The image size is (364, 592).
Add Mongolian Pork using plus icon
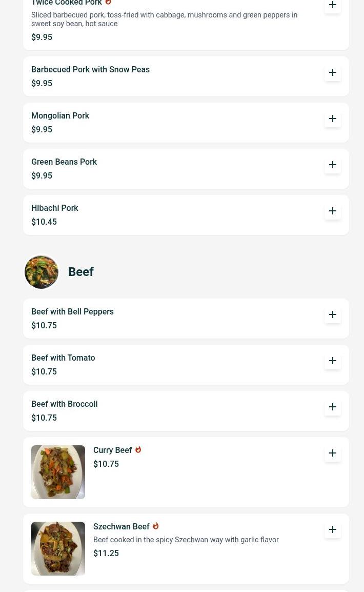tap(332, 119)
